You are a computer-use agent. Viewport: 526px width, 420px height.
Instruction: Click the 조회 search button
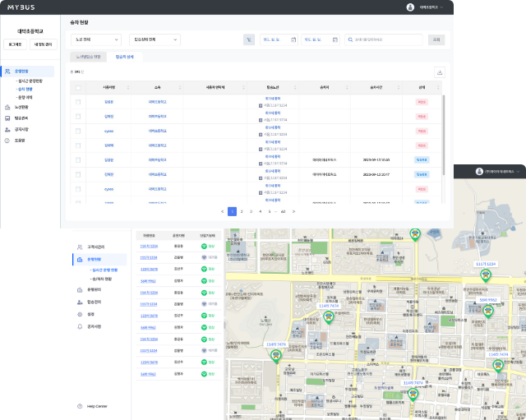[x=436, y=39]
